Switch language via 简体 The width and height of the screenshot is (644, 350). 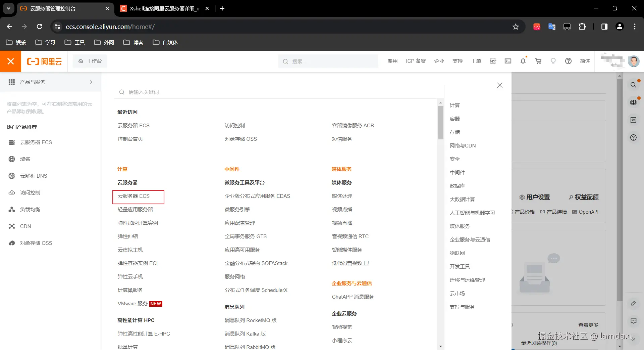coord(585,61)
